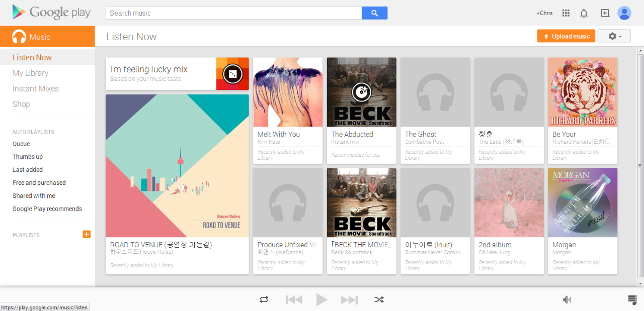Toggle play on the player bar
644x311 pixels.
[x=321, y=299]
